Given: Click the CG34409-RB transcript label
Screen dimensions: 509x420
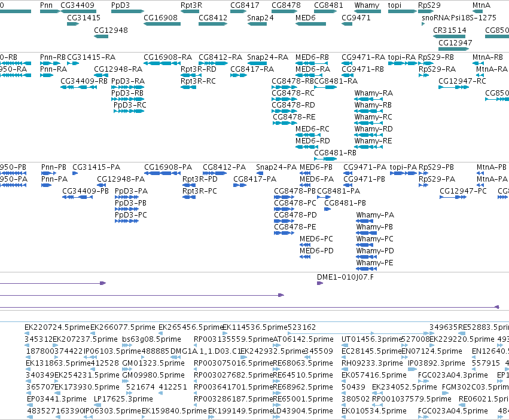Looking at the screenshot, I should pyautogui.click(x=84, y=81).
